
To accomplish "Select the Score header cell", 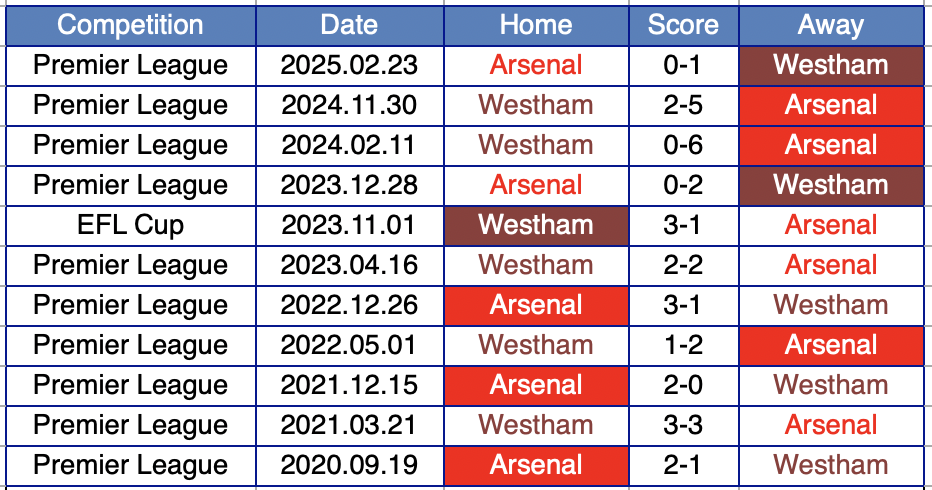I will pos(683,25).
